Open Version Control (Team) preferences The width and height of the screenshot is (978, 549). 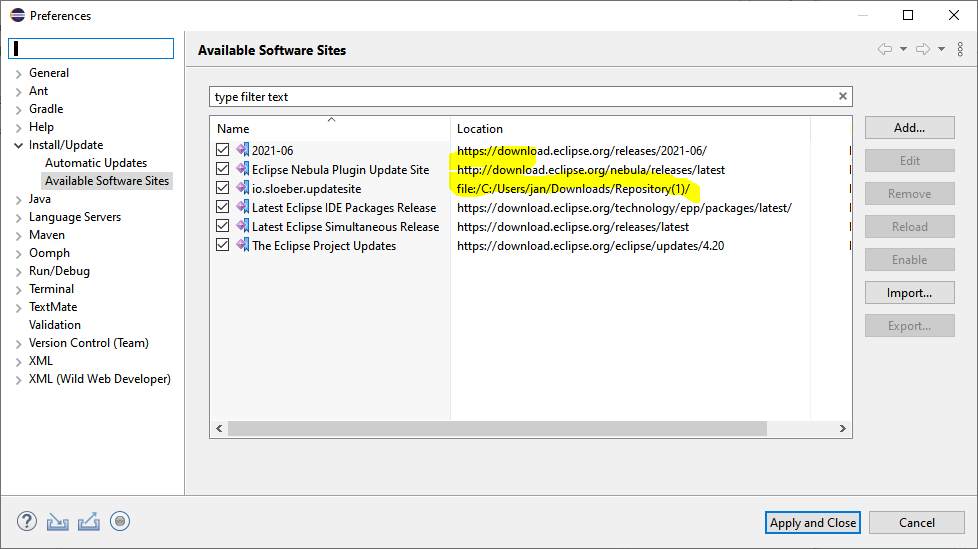pos(89,343)
